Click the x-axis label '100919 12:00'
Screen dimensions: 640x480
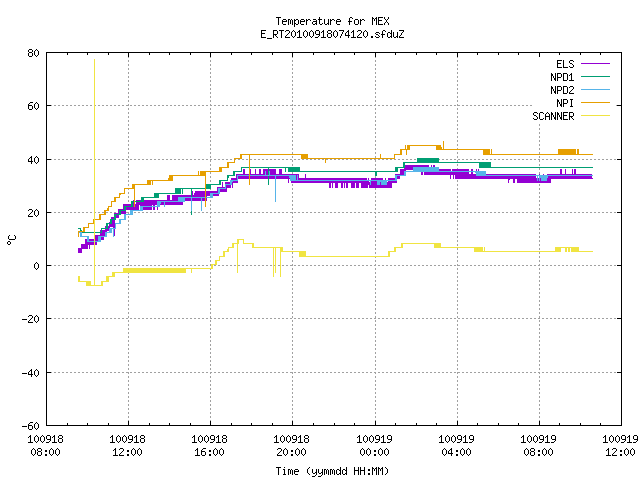(620, 446)
